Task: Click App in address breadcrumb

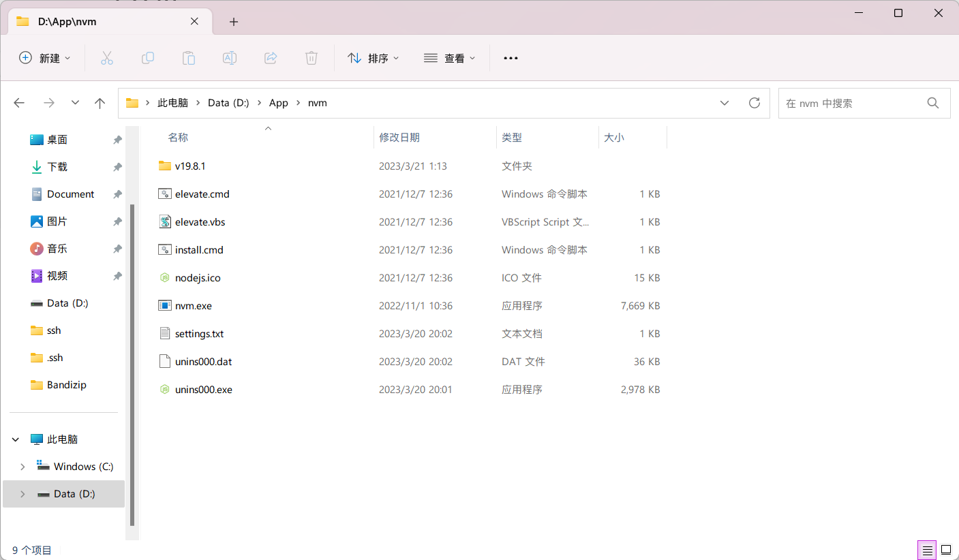Action: click(x=279, y=103)
